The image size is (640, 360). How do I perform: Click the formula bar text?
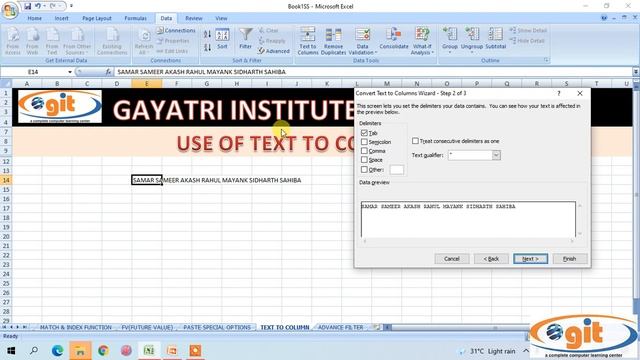tap(202, 72)
